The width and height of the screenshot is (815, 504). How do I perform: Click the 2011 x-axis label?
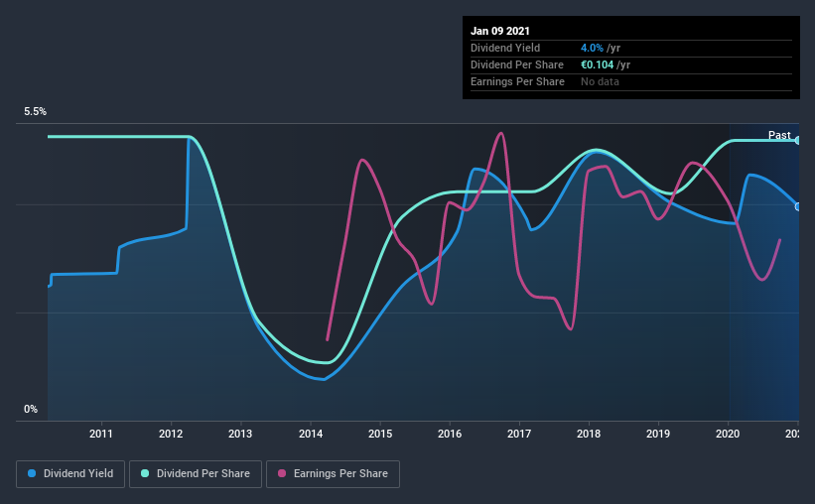click(x=101, y=434)
